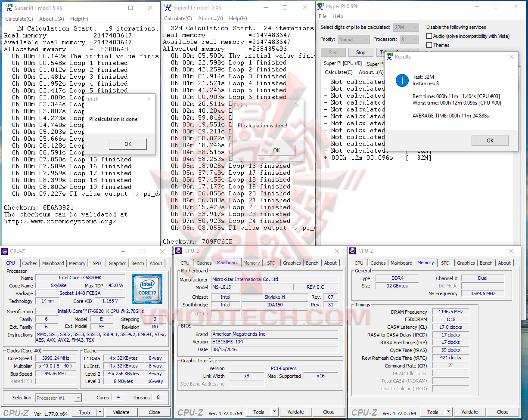The width and height of the screenshot is (528, 420).
Task: Open Processor #1 selection dropdown in CPU-Z
Action: [x=59, y=398]
